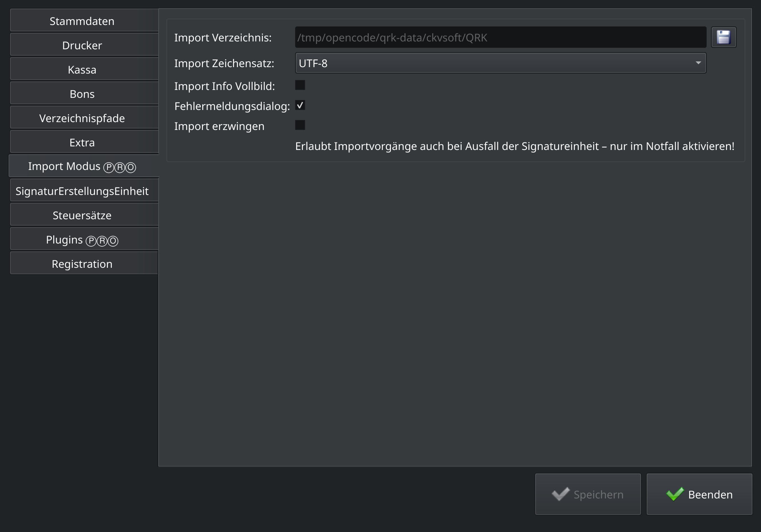761x532 pixels.
Task: Go to the Bons tab
Action: 84,94
